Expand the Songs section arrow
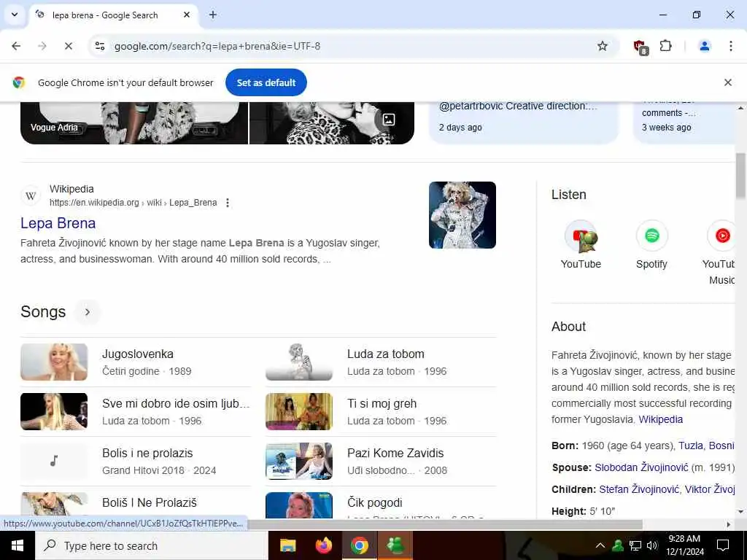 coord(88,312)
